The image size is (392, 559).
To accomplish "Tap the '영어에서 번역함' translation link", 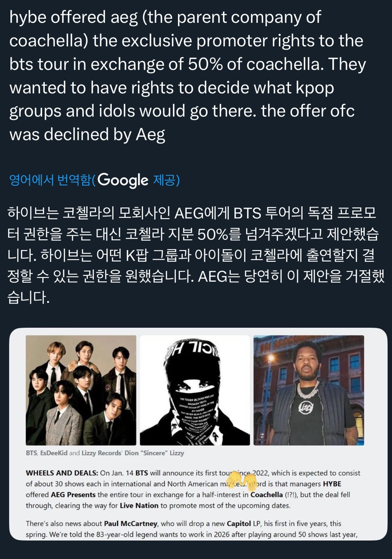I will click(51, 180).
